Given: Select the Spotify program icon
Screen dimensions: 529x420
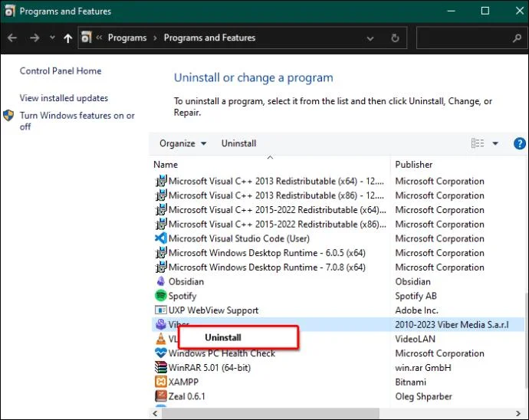Looking at the screenshot, I should (x=161, y=296).
